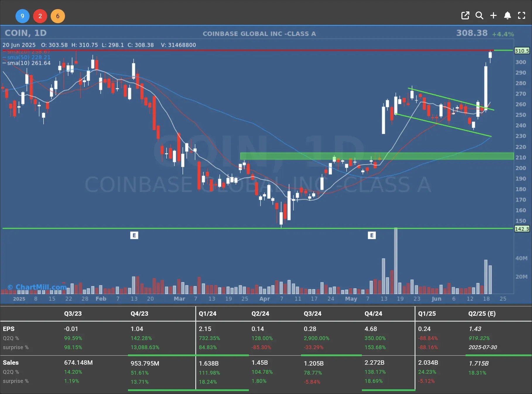532x394 pixels.
Task: Select the Q2/25 (E) column header
Action: coord(482,313)
